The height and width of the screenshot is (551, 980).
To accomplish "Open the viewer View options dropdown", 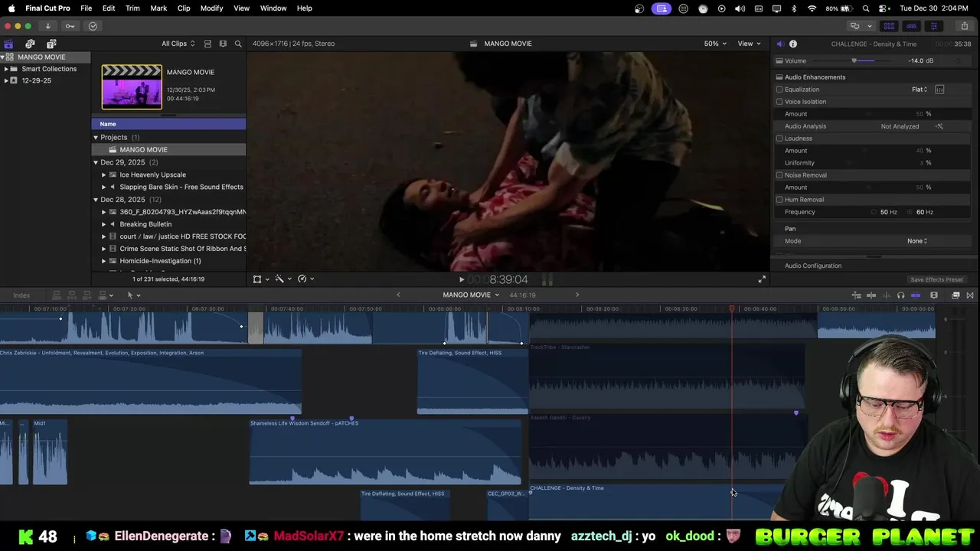I will 749,44.
